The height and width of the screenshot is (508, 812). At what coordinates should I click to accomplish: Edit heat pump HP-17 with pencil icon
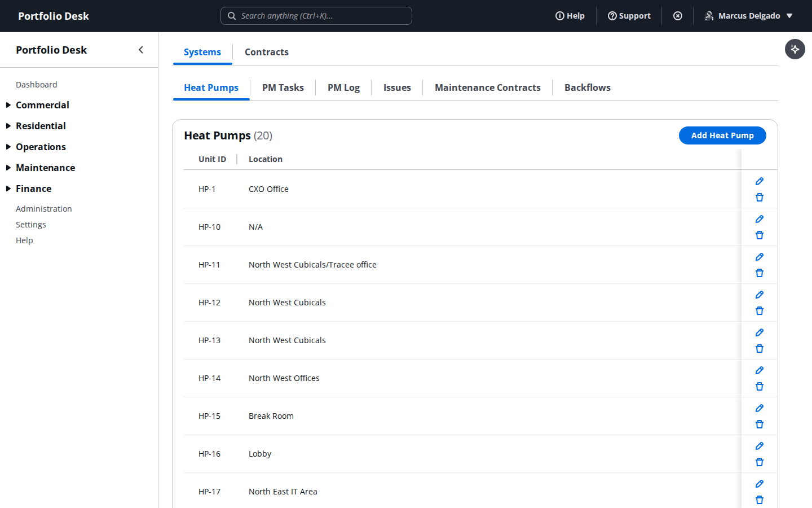[760, 484]
